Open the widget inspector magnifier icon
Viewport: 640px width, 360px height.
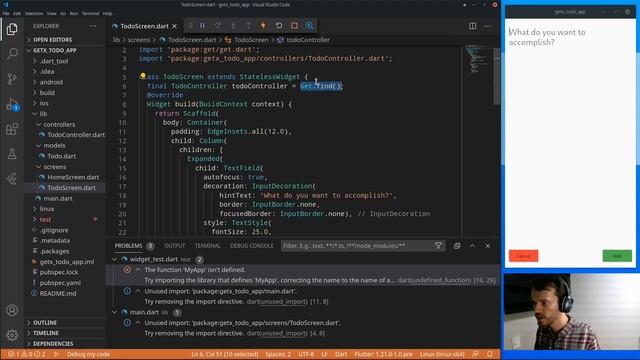coord(309,26)
